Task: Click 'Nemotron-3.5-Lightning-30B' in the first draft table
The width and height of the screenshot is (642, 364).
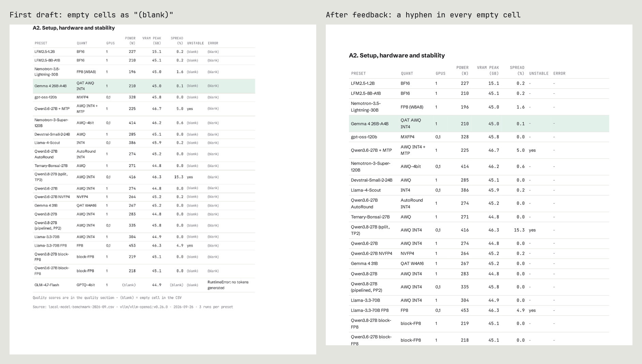Action: tap(47, 72)
